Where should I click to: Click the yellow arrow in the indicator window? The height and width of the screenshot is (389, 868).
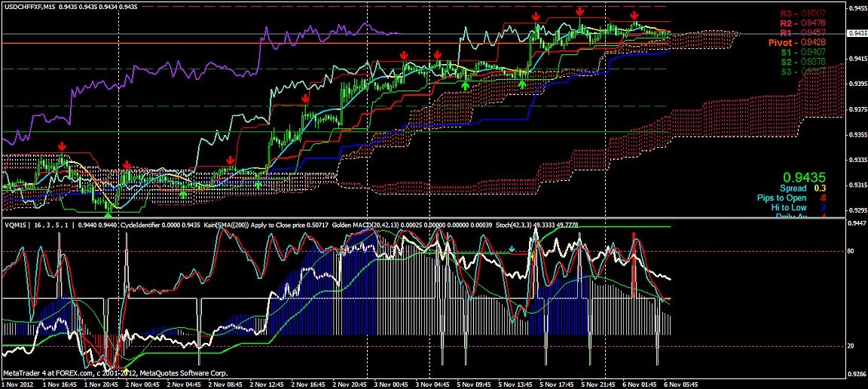pos(533,257)
